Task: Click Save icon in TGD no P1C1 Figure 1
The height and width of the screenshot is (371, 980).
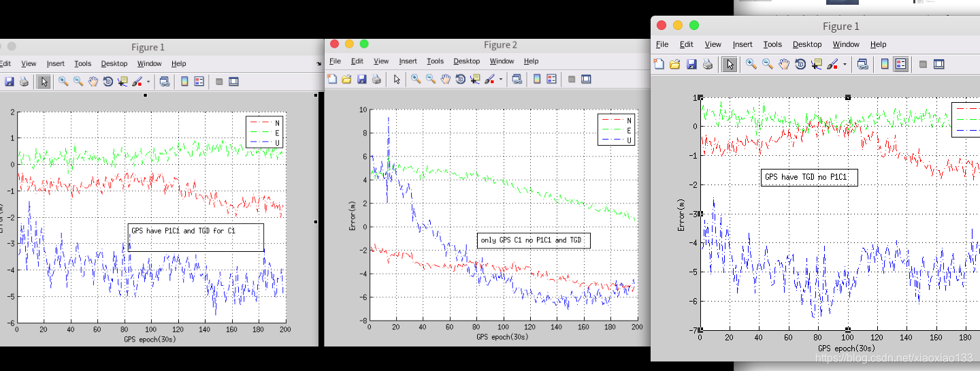Action: click(x=691, y=64)
